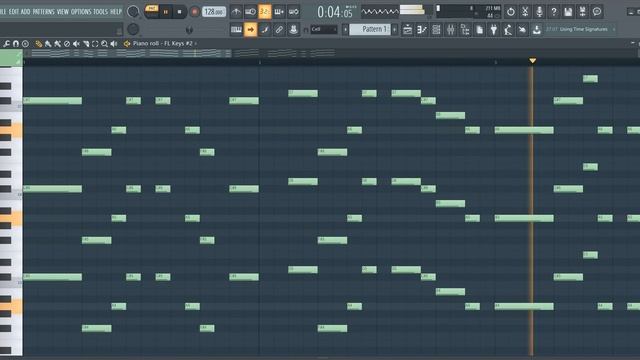
Task: Click the playhead marker on the timeline
Action: coord(532,61)
